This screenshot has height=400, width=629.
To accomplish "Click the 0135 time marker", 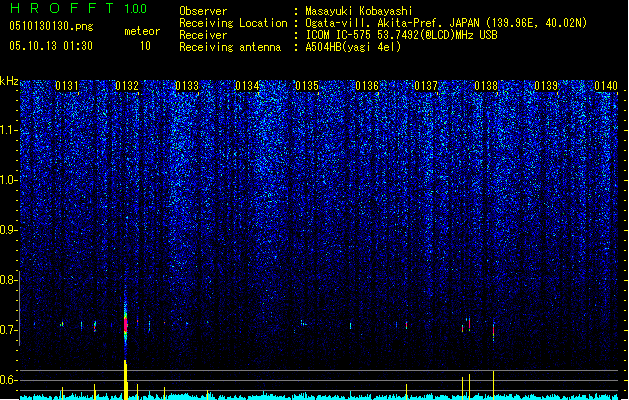I will (307, 86).
